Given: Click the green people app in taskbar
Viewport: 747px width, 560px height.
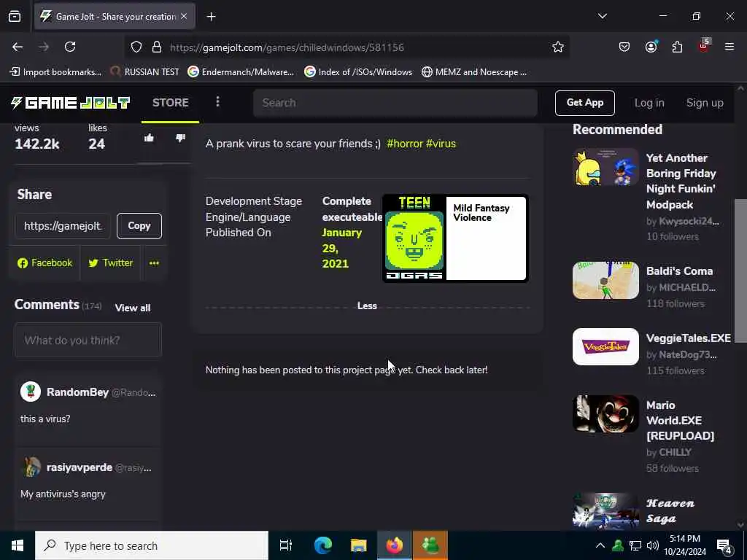Looking at the screenshot, I should pyautogui.click(x=430, y=545).
